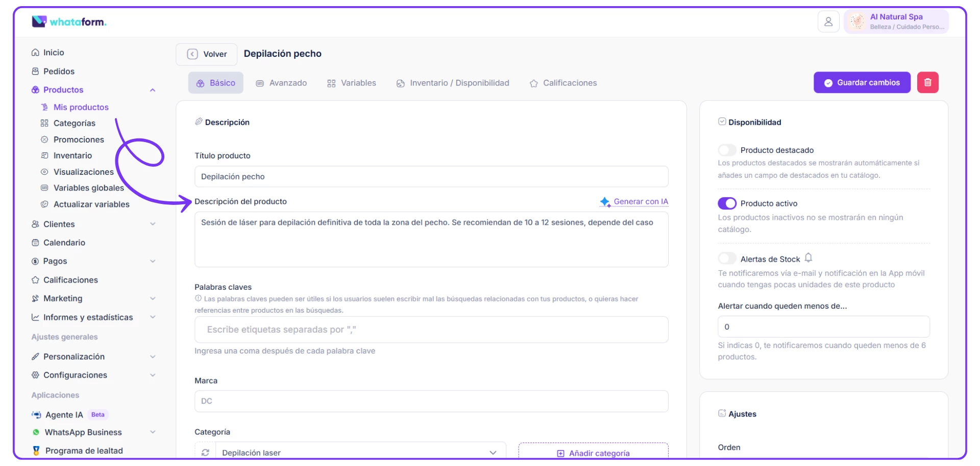Click the Palabras claves tags input field
Viewport: 980px width, 466px height.
pyautogui.click(x=431, y=330)
